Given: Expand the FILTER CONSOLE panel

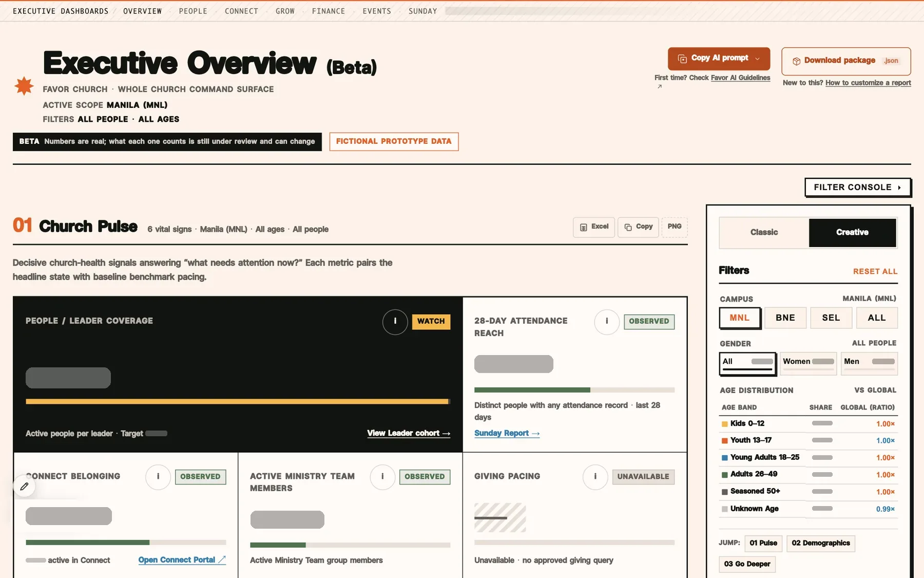Looking at the screenshot, I should click(858, 188).
